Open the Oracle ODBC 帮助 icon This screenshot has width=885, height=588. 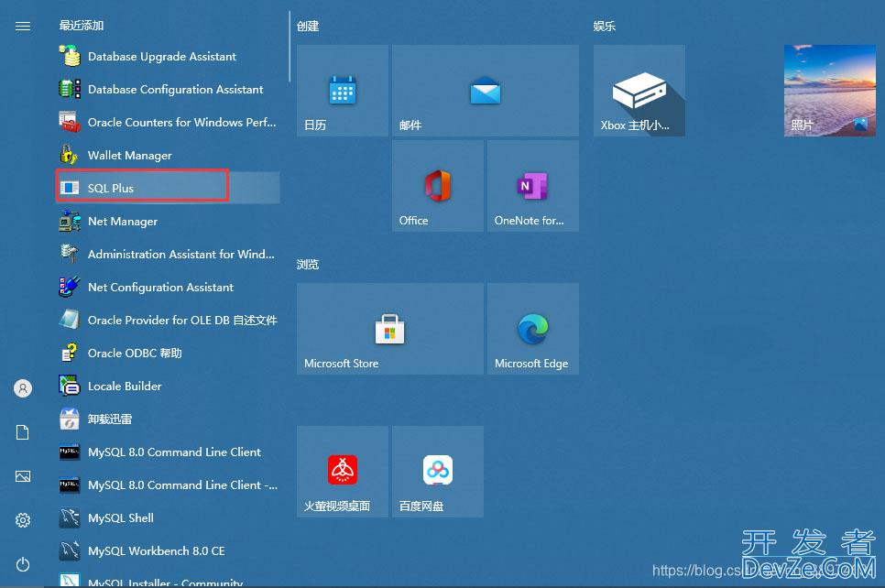coord(70,353)
